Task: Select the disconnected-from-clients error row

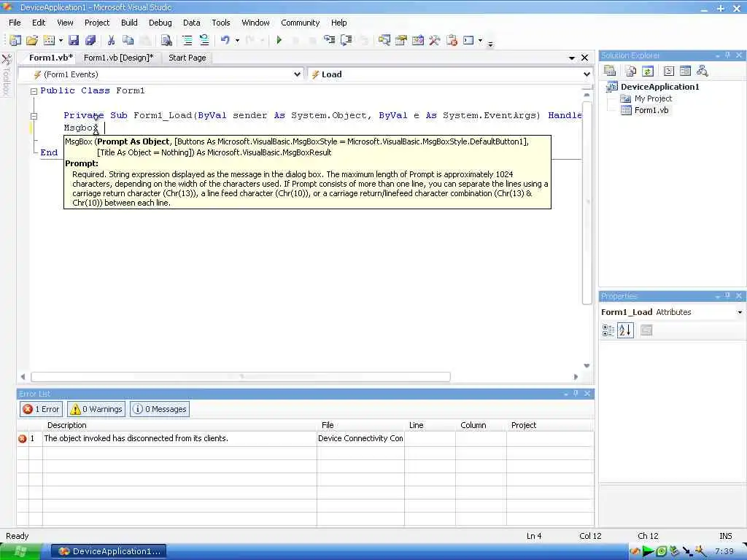Action: [306, 438]
